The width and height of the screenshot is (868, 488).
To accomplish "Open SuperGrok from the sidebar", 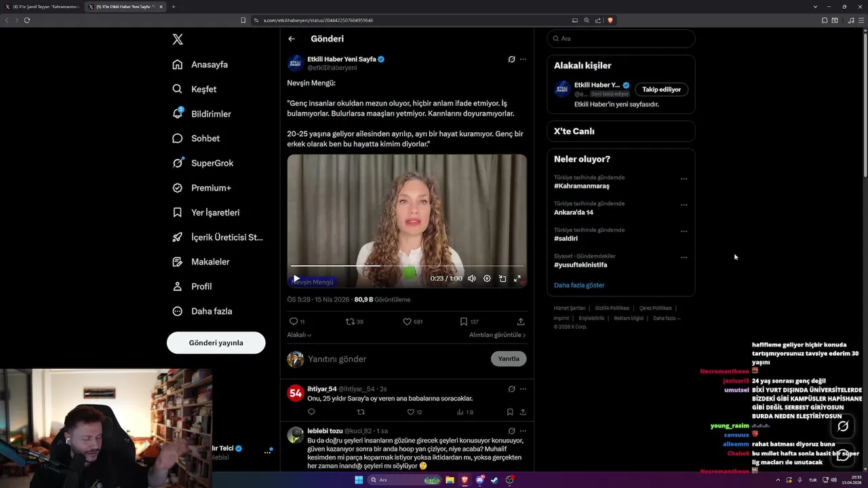I will click(203, 163).
